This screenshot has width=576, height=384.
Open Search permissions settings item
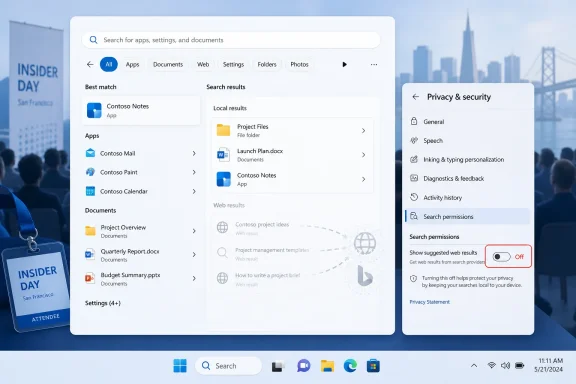467,216
